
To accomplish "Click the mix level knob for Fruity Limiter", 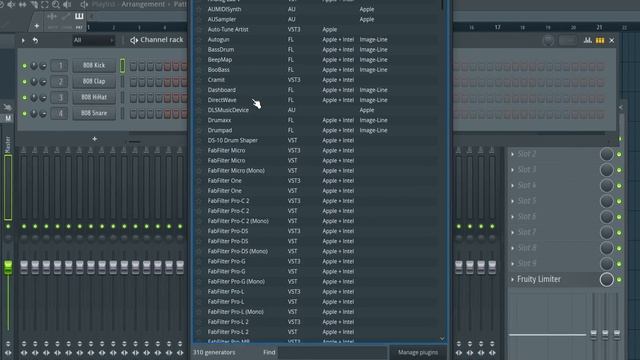I will [x=607, y=280].
